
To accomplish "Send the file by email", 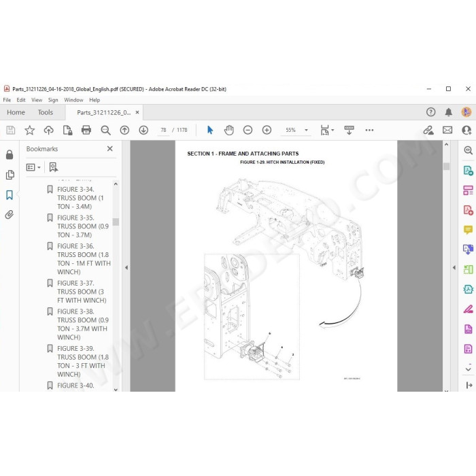I will click(x=447, y=131).
